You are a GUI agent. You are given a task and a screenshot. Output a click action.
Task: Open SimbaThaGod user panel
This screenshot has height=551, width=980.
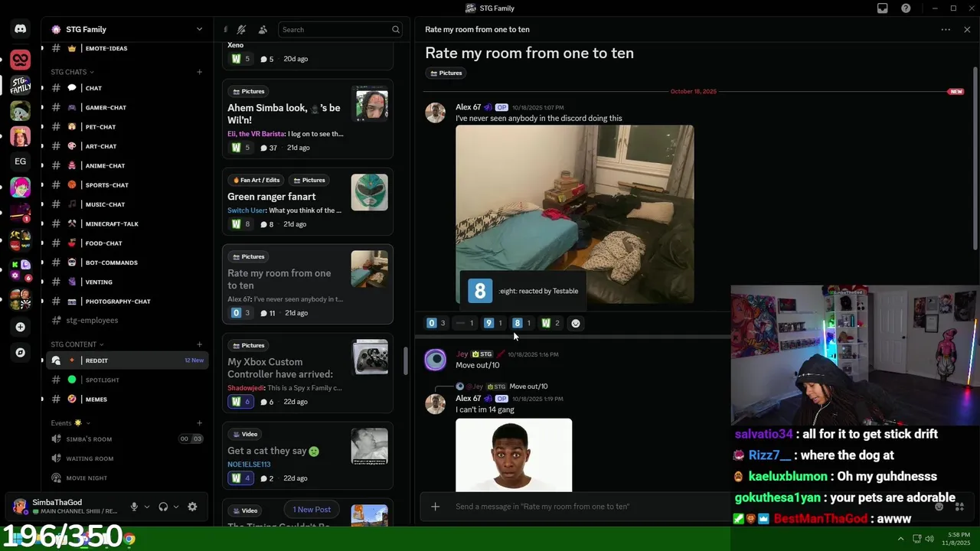click(x=65, y=507)
